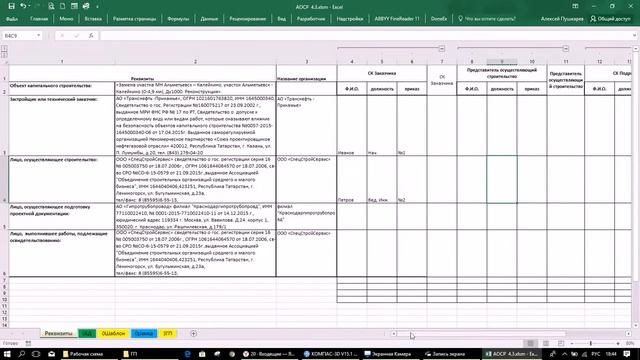Click the macro recording status bar icon
The width and height of the screenshot is (640, 360).
pos(28,343)
